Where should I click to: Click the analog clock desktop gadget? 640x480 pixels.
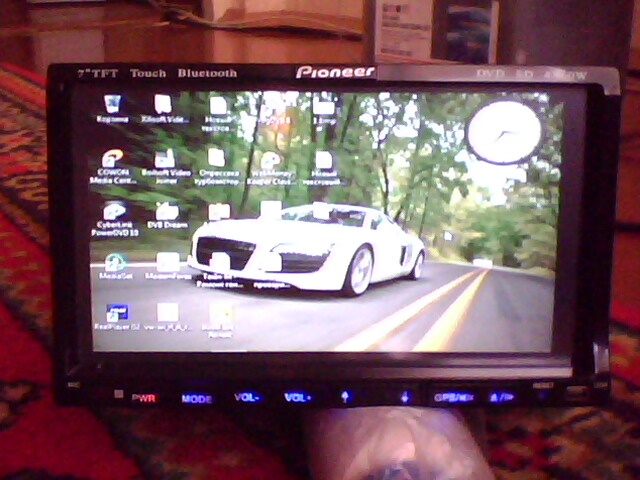[x=503, y=133]
